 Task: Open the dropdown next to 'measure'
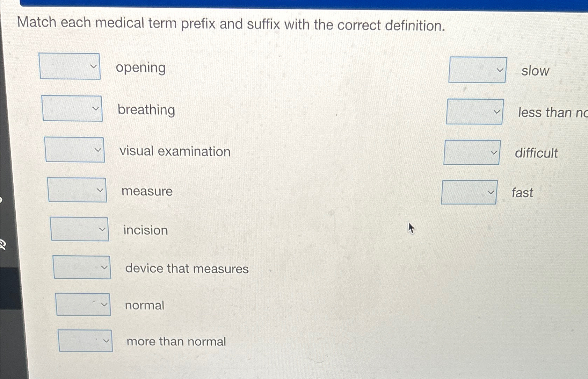click(77, 190)
